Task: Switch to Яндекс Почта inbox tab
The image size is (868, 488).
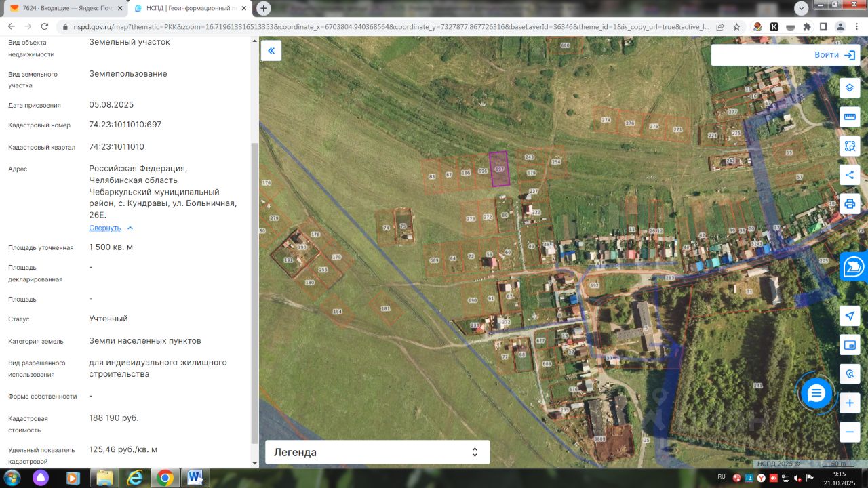Action: [x=66, y=8]
